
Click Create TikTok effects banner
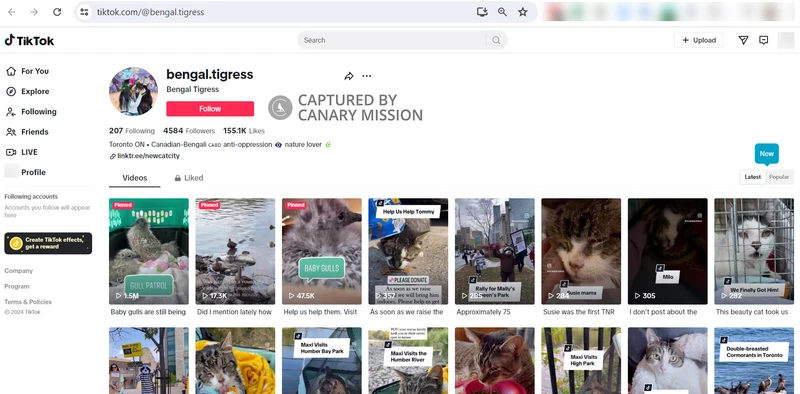pyautogui.click(x=48, y=243)
